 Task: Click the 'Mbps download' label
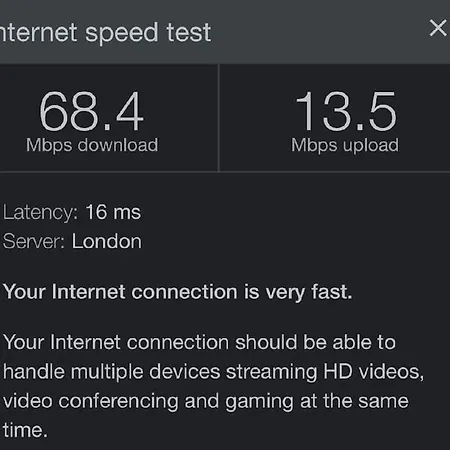(92, 145)
